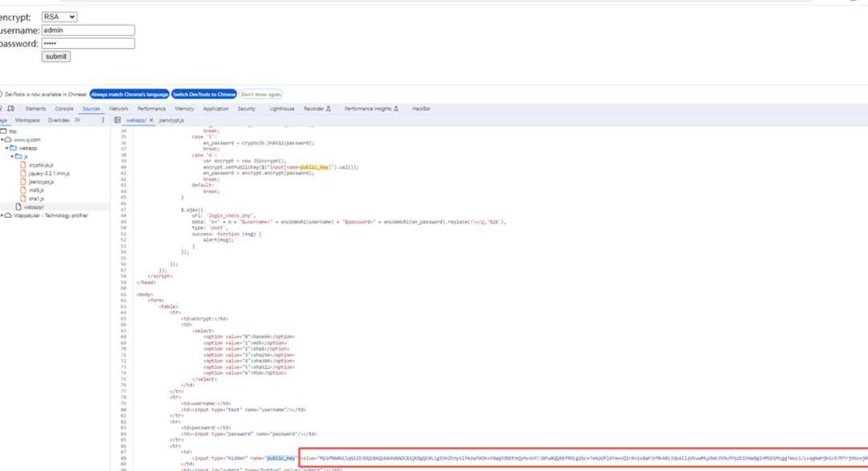Select the Sources tab

pyautogui.click(x=92, y=109)
